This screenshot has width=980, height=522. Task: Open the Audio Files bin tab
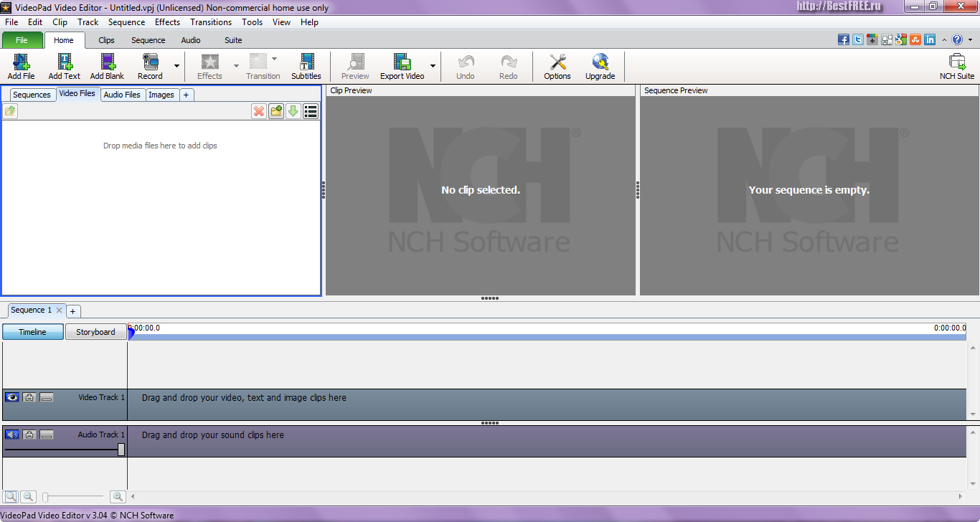click(x=122, y=95)
